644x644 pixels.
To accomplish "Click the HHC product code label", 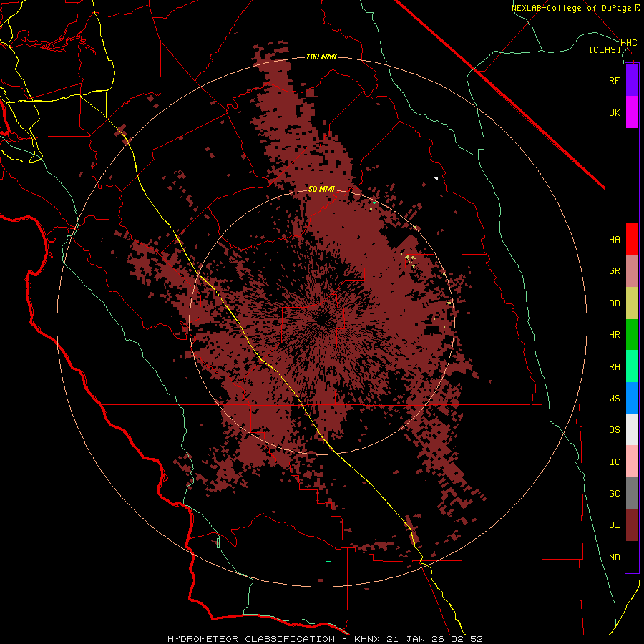I will (x=628, y=43).
